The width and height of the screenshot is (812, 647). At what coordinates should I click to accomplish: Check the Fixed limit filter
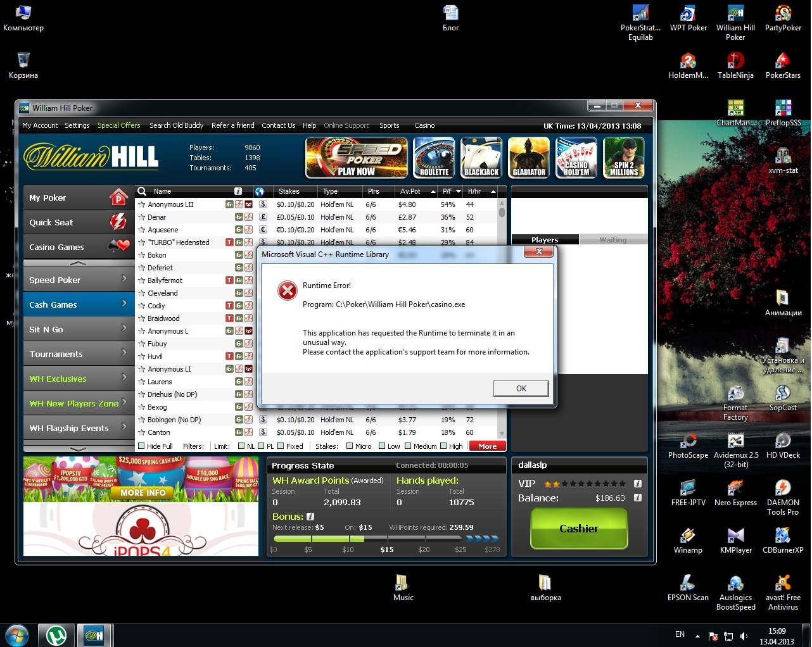point(281,446)
